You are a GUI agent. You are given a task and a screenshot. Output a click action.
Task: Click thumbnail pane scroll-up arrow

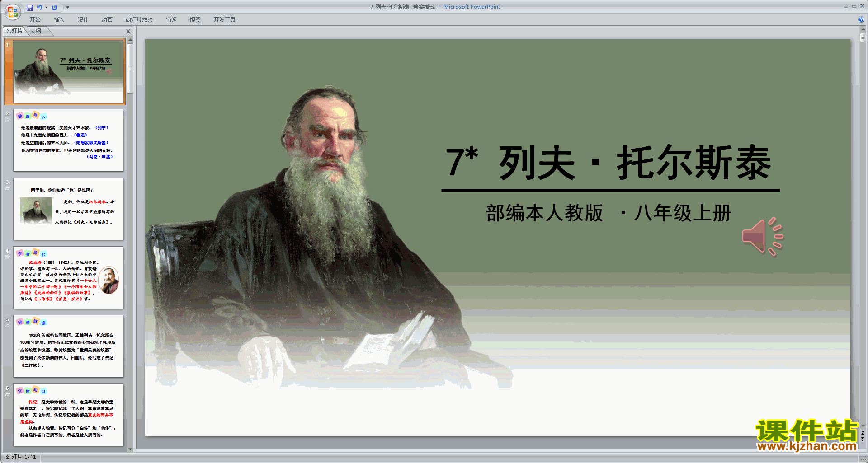[x=130, y=40]
